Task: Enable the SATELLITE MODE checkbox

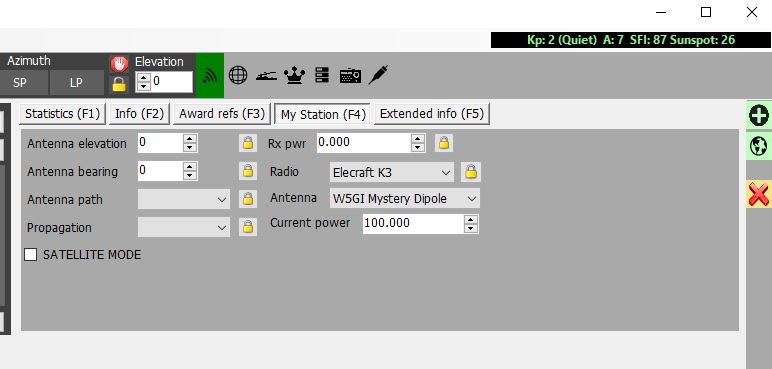Action: pyautogui.click(x=31, y=255)
